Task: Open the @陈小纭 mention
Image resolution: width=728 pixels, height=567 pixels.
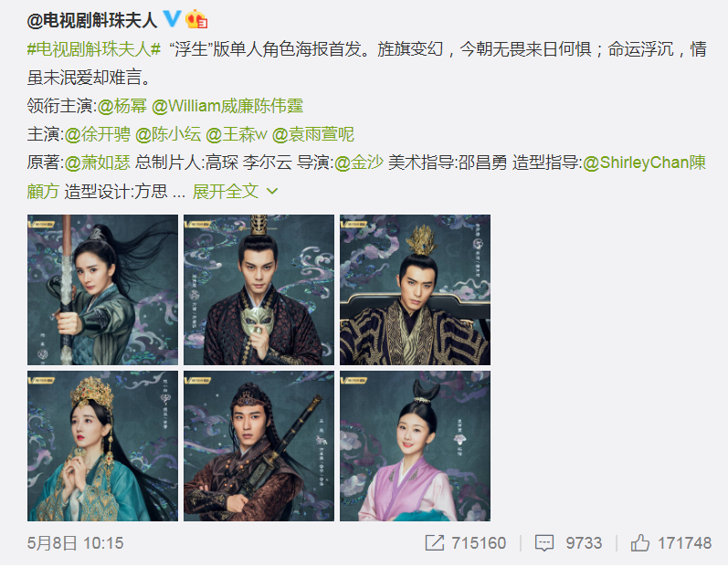Action: 168,134
